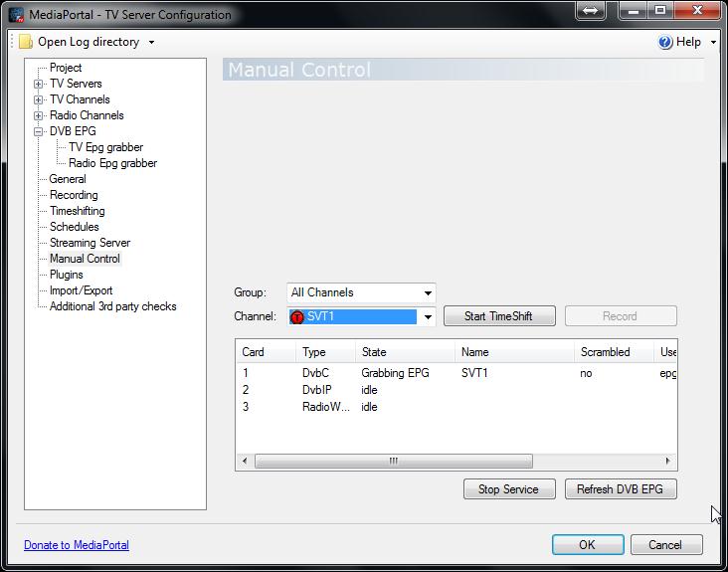
Task: Select Recording in the tree
Action: click(x=74, y=195)
